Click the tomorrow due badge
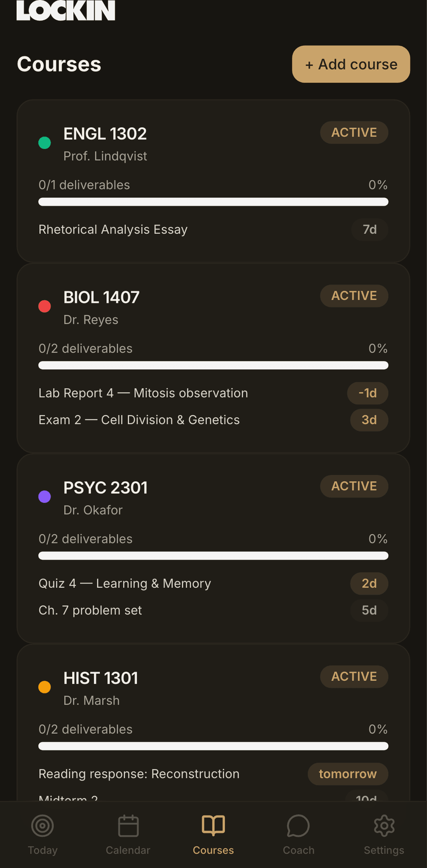Screen dimensions: 427x868 click(x=348, y=774)
